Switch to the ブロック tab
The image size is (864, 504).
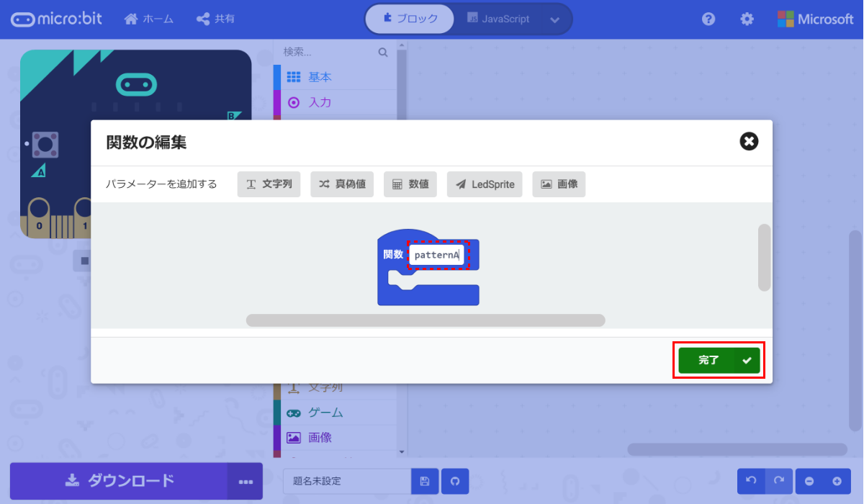pos(409,19)
